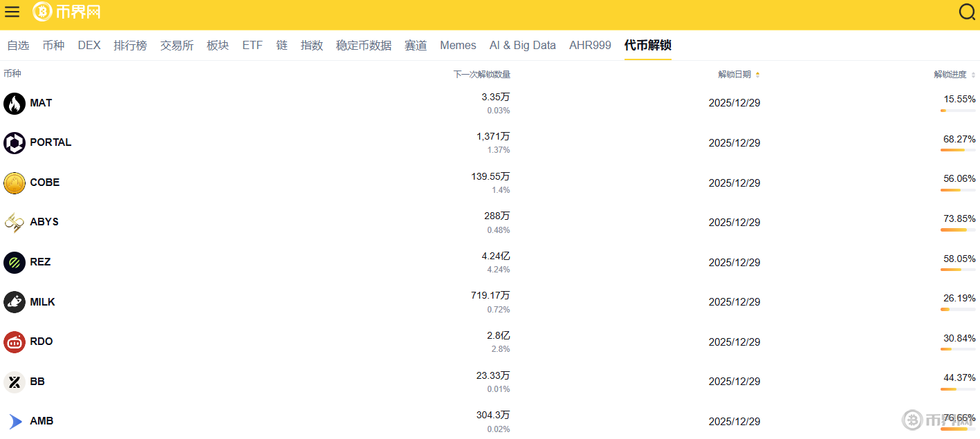Click the REZ token logo

14,262
